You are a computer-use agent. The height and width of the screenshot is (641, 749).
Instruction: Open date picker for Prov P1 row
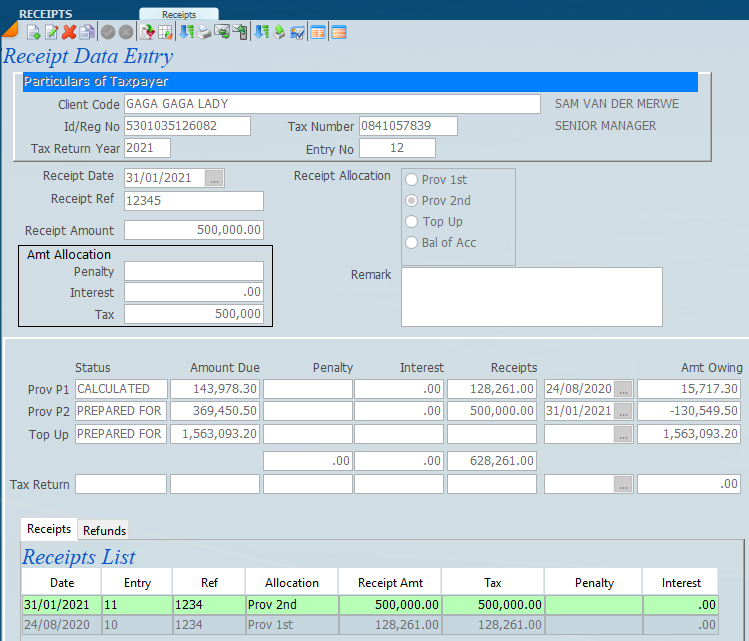tap(624, 389)
